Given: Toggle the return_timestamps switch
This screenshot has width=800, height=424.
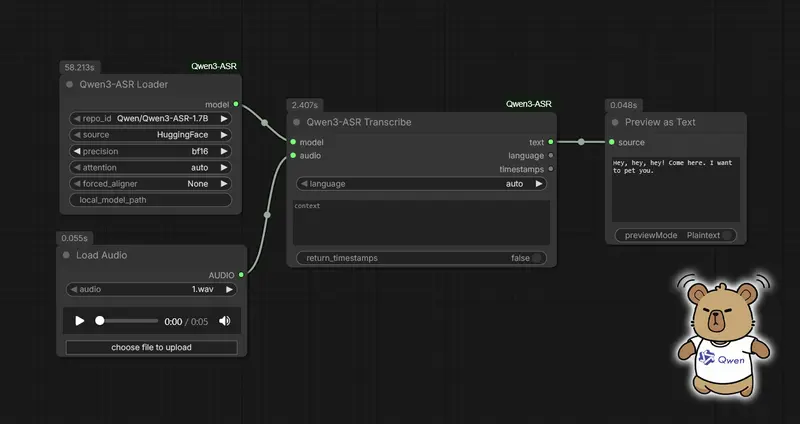Looking at the screenshot, I should coord(538,258).
